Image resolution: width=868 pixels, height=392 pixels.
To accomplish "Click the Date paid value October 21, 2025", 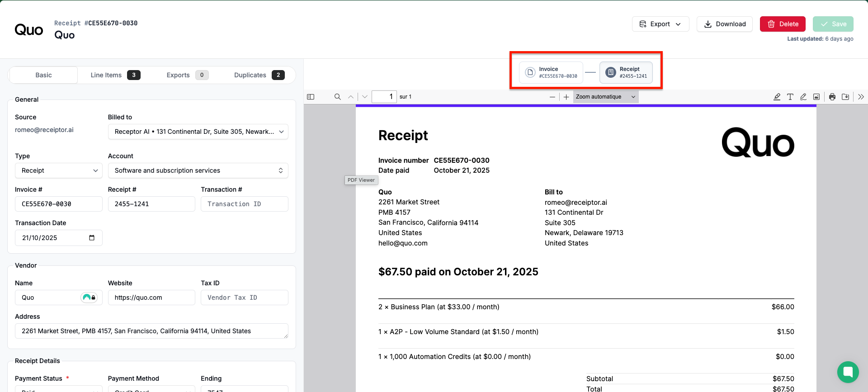I will coord(462,170).
